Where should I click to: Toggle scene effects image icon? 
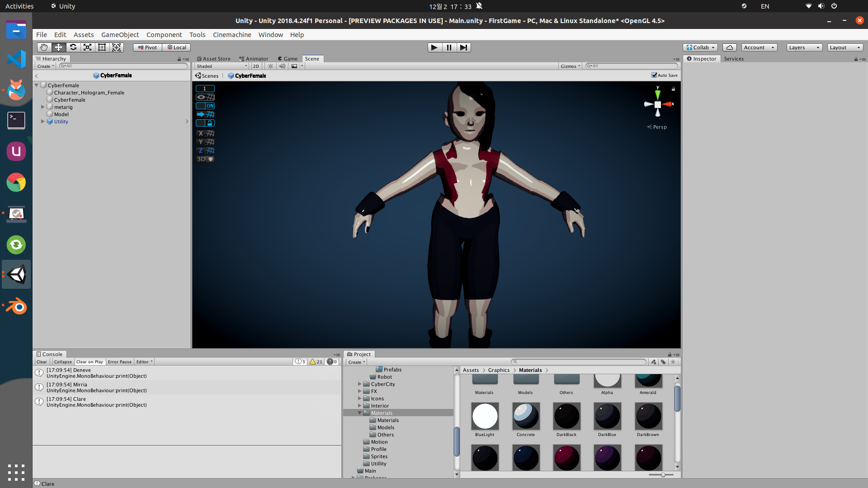294,66
